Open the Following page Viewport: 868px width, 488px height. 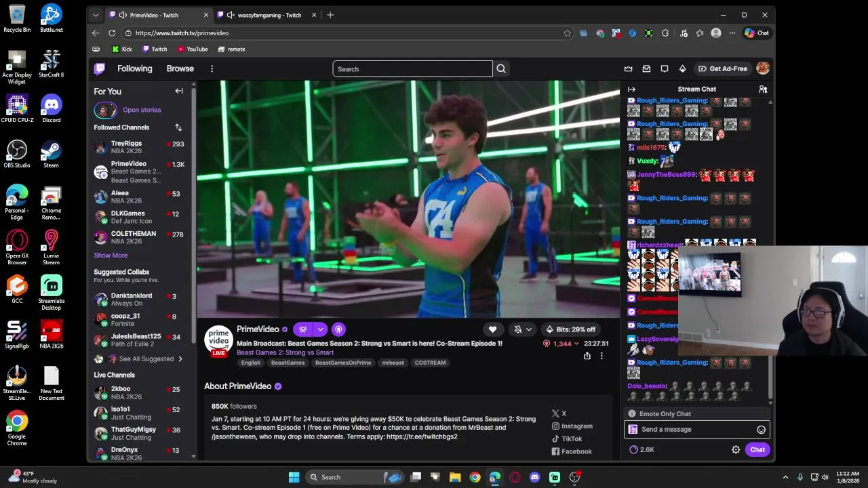[x=135, y=68]
